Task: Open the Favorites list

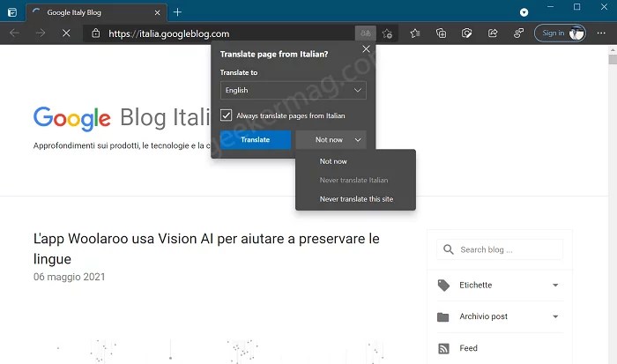Action: pos(415,33)
